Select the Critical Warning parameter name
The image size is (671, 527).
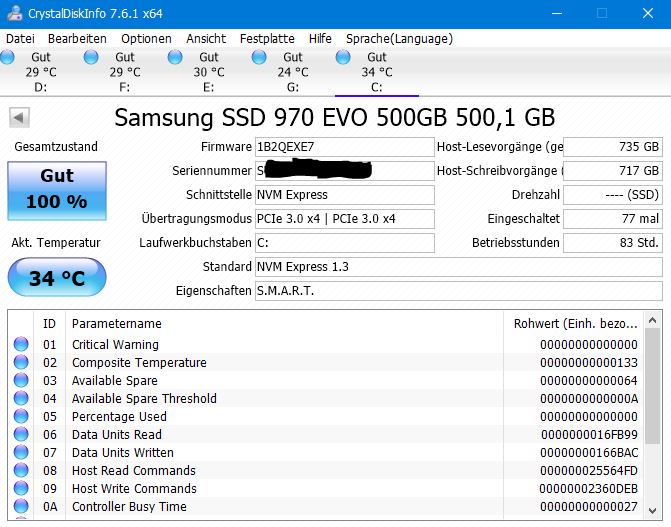click(x=115, y=345)
